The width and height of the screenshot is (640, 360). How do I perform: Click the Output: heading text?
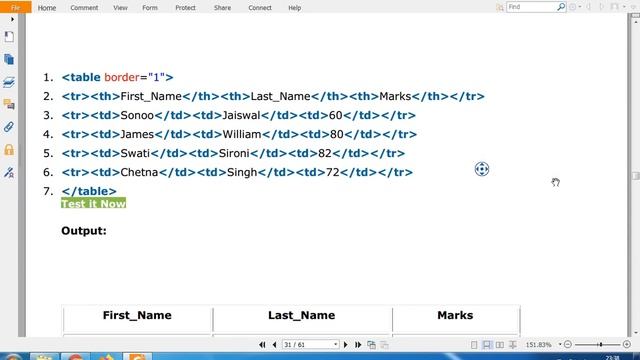coord(84,231)
